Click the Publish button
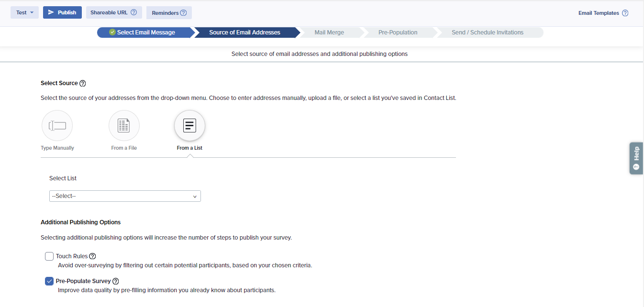The image size is (644, 307). pyautogui.click(x=62, y=12)
